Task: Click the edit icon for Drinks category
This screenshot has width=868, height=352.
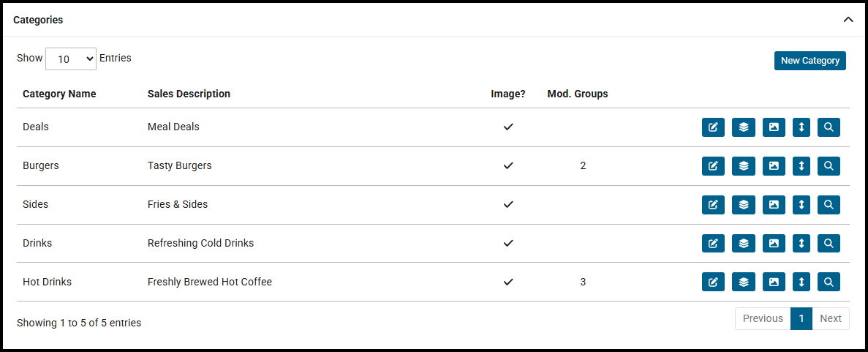Action: [713, 244]
